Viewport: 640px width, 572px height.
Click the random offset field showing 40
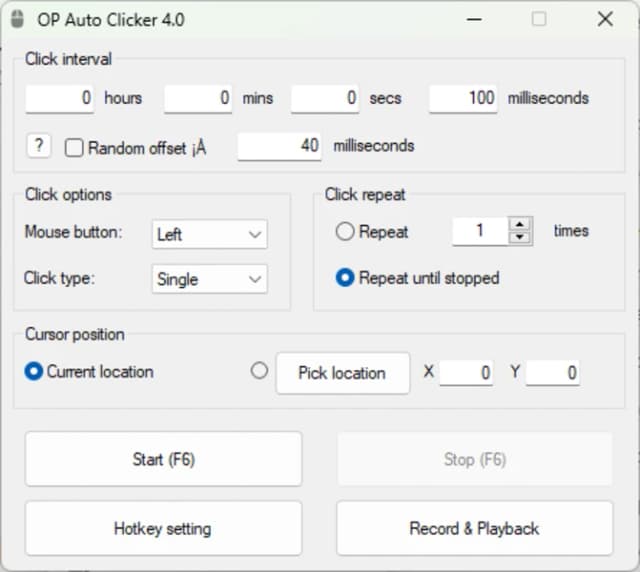tap(280, 146)
